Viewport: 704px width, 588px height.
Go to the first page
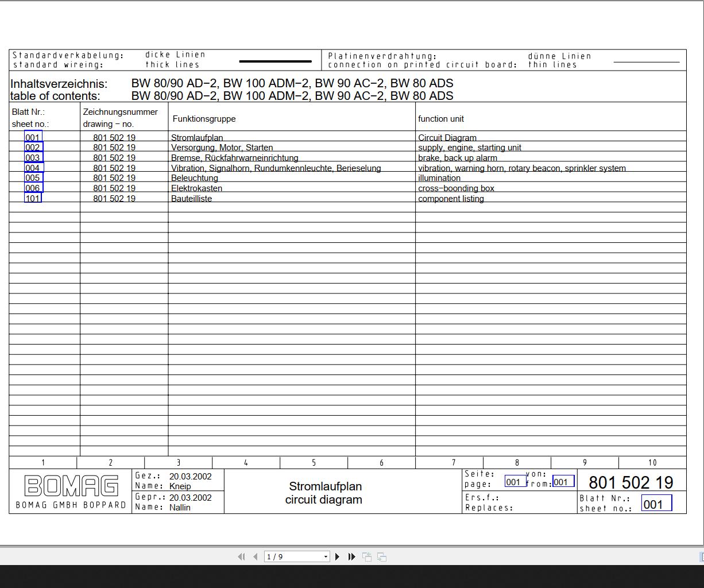[x=241, y=556]
